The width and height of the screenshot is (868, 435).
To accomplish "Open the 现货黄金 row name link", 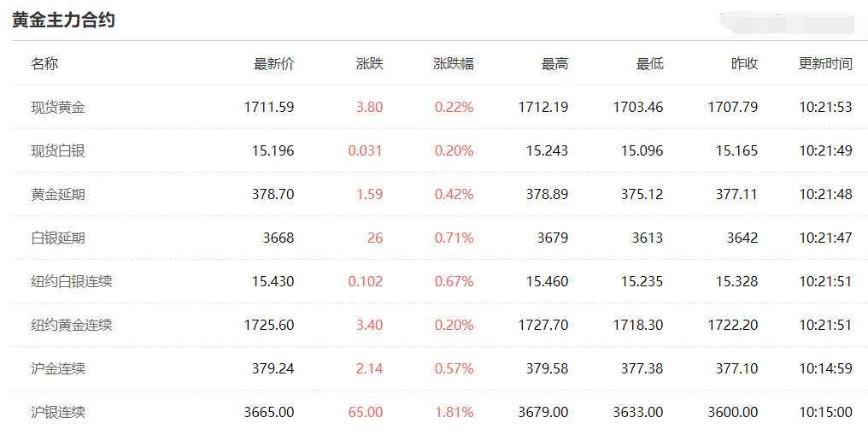I will click(58, 107).
